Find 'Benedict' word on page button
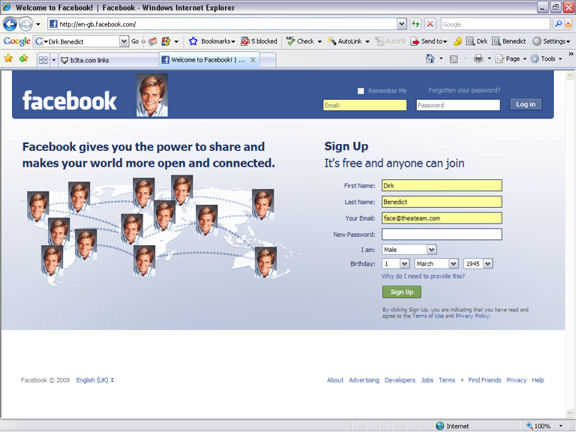This screenshot has width=576, height=432. tap(509, 42)
